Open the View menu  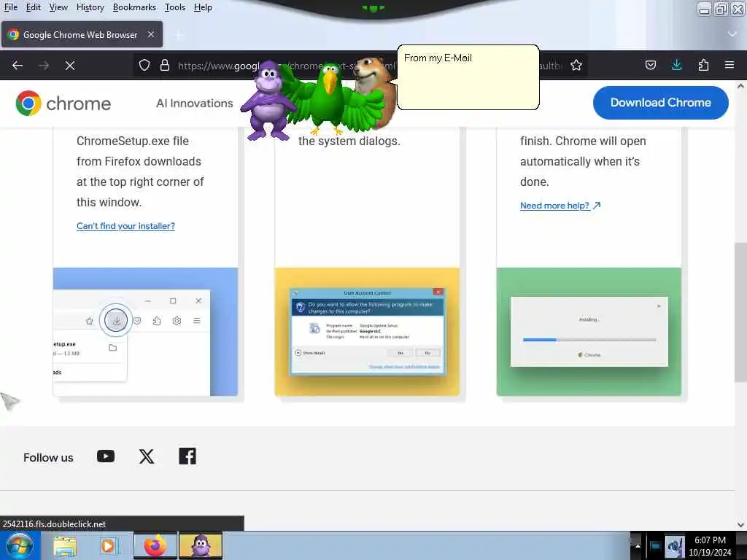(58, 7)
